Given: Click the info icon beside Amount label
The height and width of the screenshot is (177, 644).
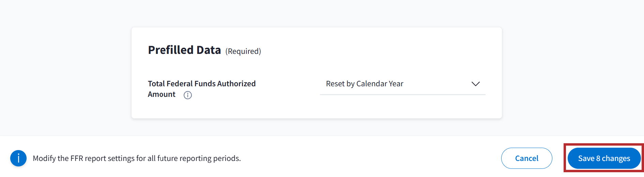Looking at the screenshot, I should pyautogui.click(x=188, y=95).
